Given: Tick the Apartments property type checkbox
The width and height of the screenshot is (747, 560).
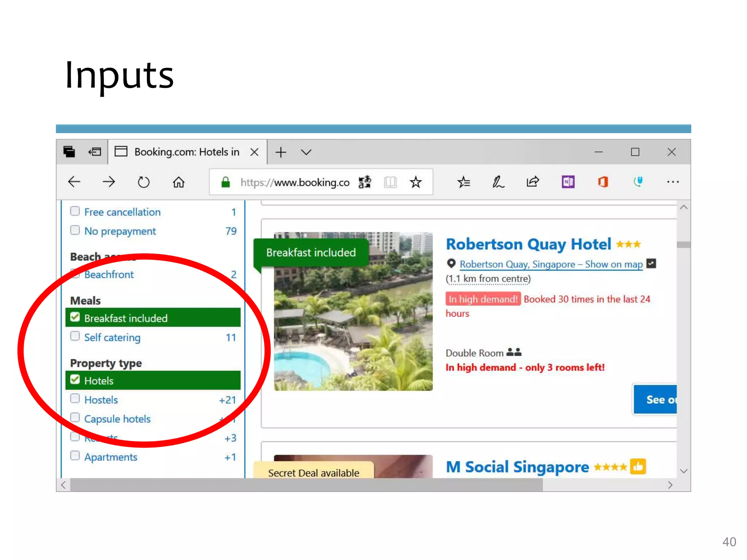Looking at the screenshot, I should click(75, 456).
